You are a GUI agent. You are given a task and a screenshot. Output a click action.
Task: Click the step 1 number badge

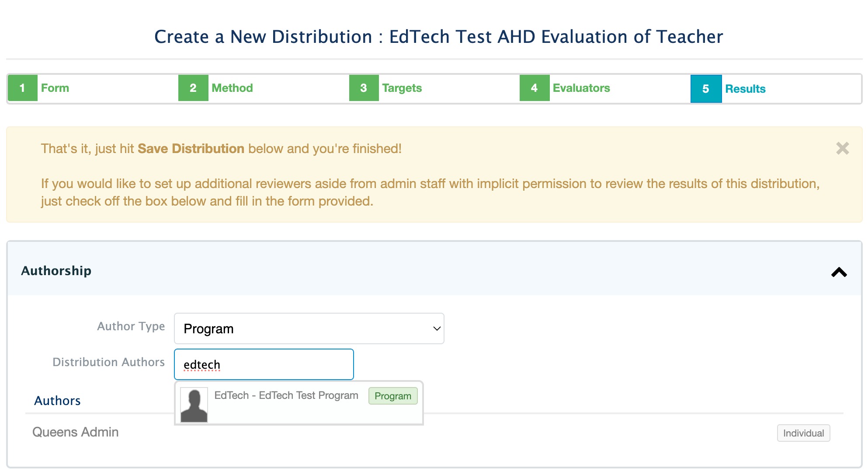click(22, 88)
